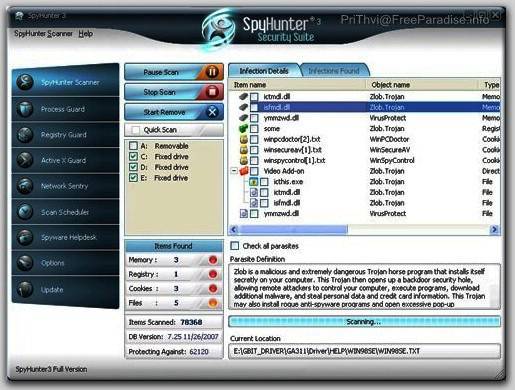This screenshot has width=515, height=390.
Task: Switch to the Infections Found tab
Action: [334, 71]
